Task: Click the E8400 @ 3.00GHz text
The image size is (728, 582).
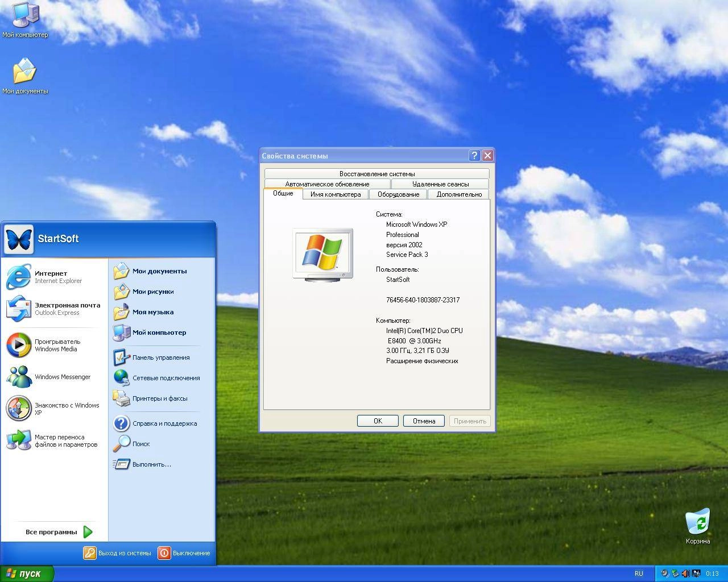Action: coord(415,341)
